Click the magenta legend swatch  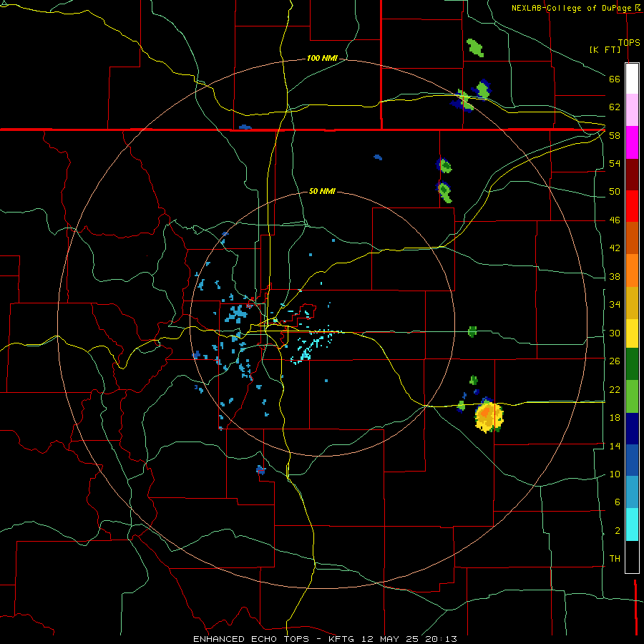(x=632, y=142)
